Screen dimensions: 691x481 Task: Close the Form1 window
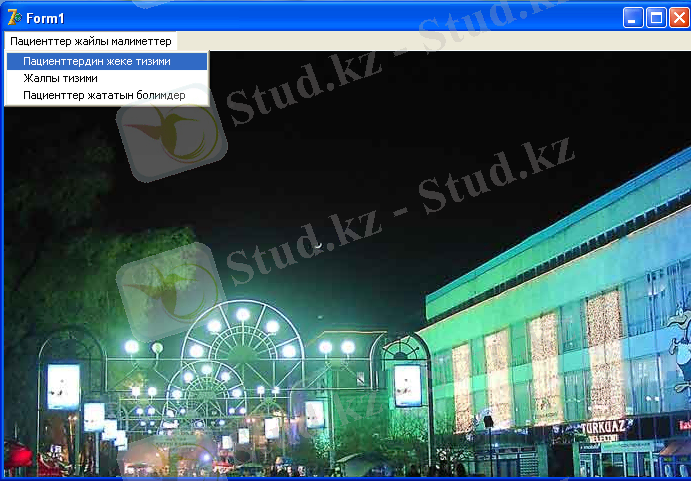[679, 18]
